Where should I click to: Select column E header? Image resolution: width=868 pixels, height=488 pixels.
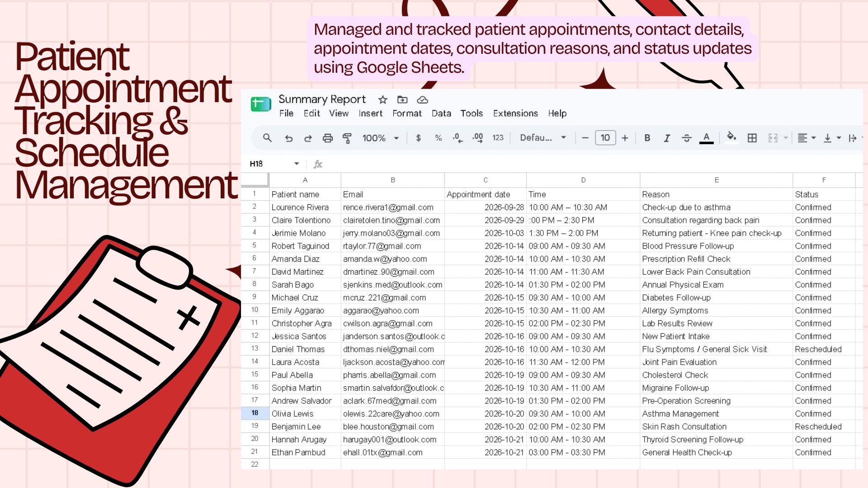[x=717, y=180]
